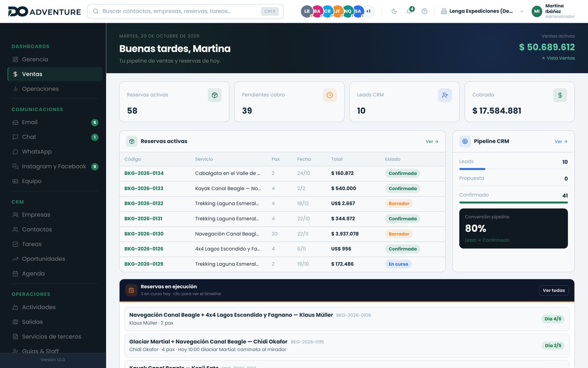Click the search contacts input field

pos(185,11)
